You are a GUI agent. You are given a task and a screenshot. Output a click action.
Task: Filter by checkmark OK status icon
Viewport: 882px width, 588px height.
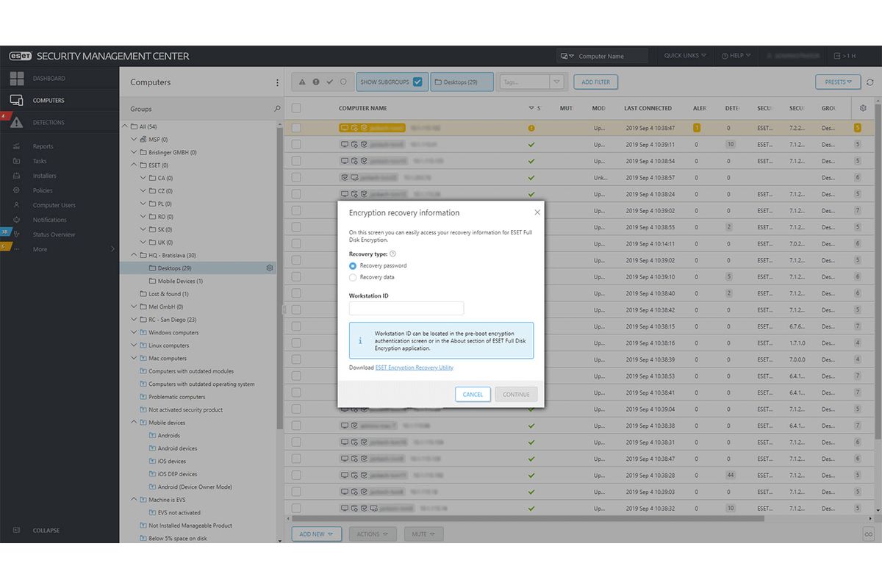tap(329, 82)
